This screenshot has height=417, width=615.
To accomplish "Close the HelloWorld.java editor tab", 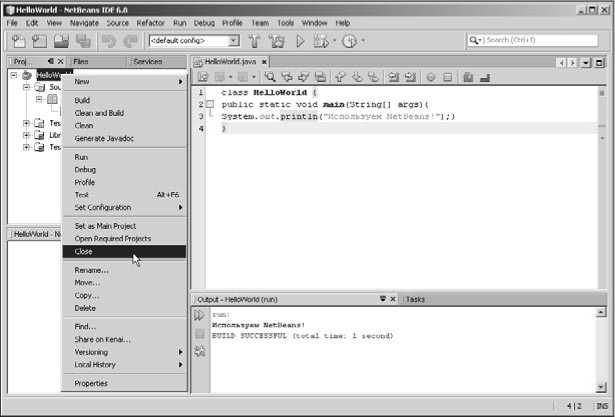I will point(264,62).
